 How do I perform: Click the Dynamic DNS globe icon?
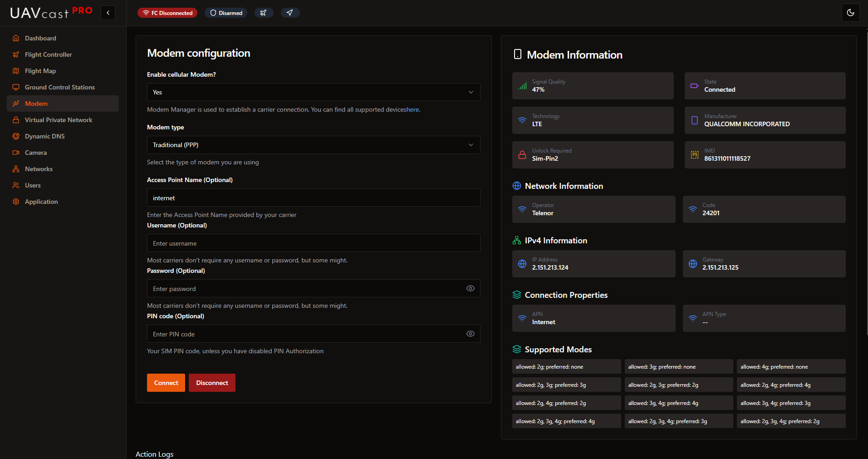(16, 136)
